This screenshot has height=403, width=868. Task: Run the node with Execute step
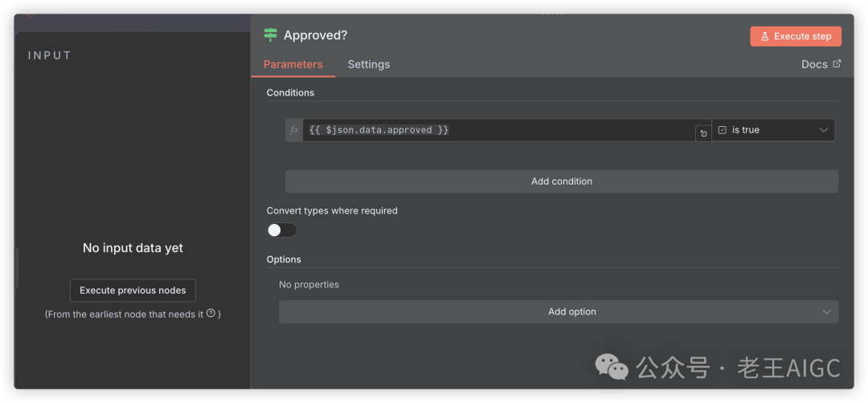[796, 36]
